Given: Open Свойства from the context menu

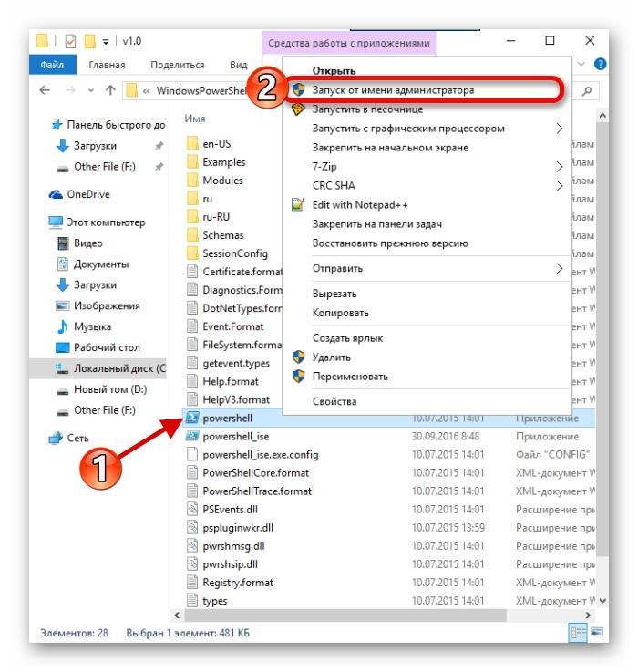Looking at the screenshot, I should coord(427,401).
